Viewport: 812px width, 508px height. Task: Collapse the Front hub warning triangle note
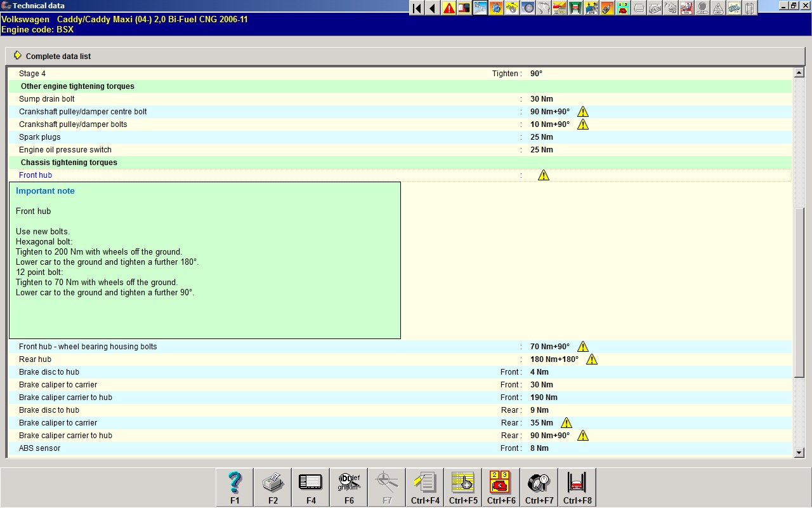coord(544,175)
